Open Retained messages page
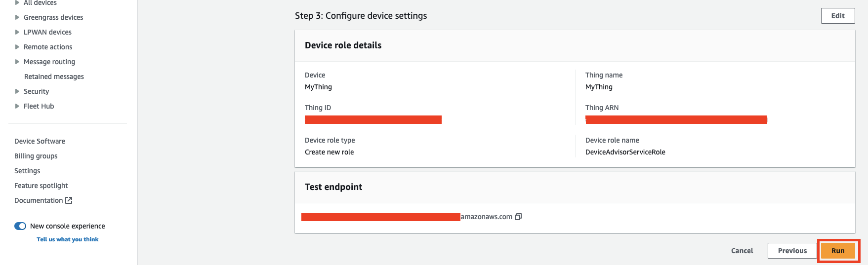868x265 pixels. (x=54, y=76)
